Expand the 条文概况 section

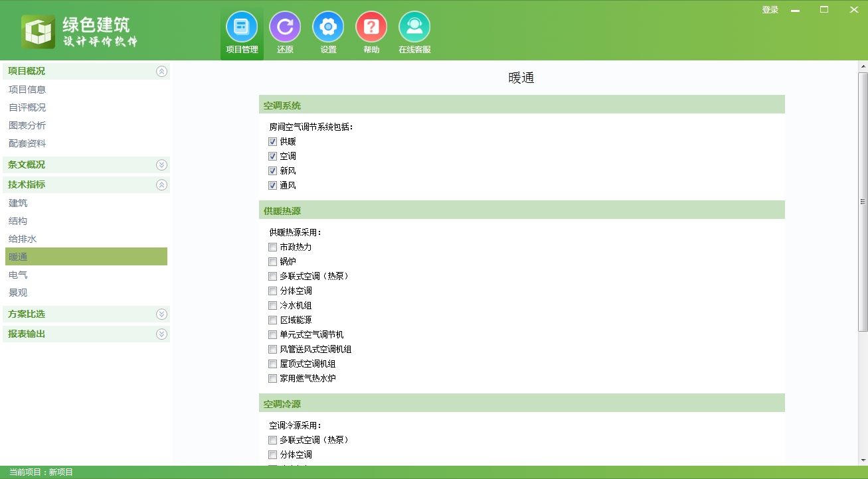click(161, 165)
